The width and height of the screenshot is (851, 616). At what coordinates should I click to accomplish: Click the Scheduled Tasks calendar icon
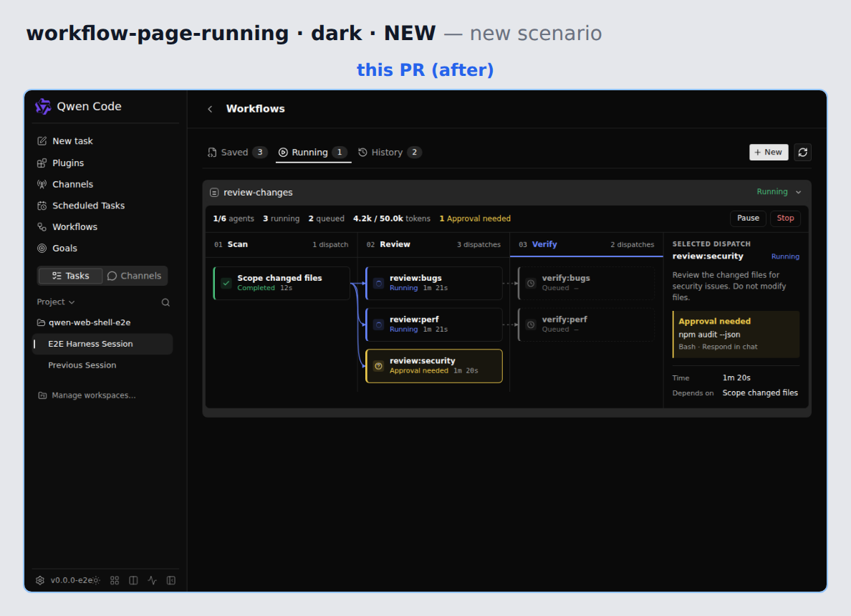pos(42,206)
